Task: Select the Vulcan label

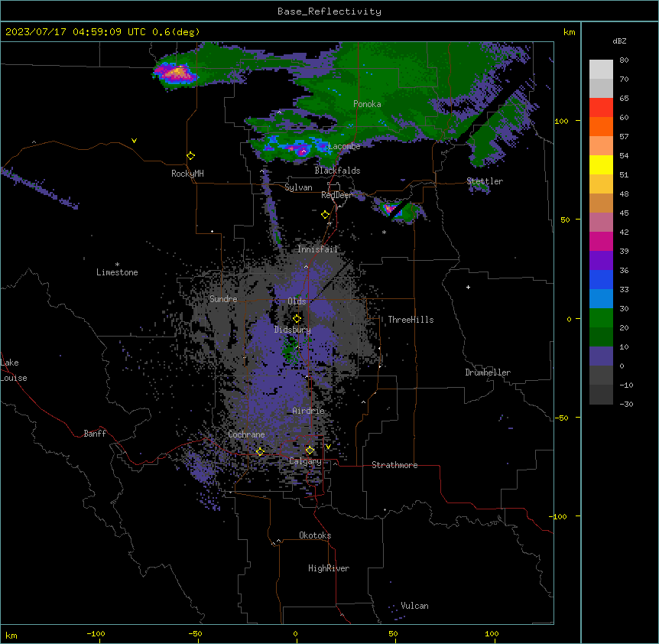Action: click(414, 606)
